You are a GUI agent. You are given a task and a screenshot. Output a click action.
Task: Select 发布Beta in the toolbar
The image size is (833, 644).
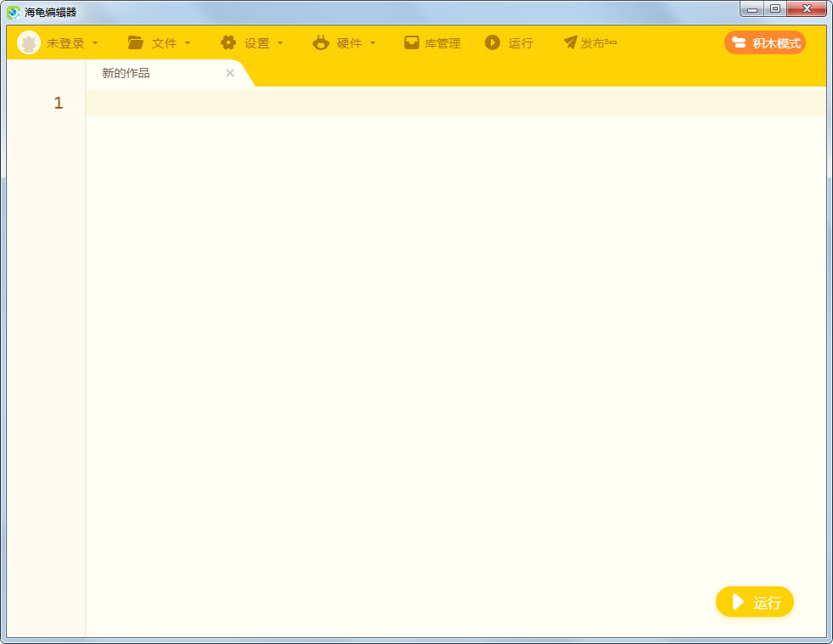pos(592,42)
